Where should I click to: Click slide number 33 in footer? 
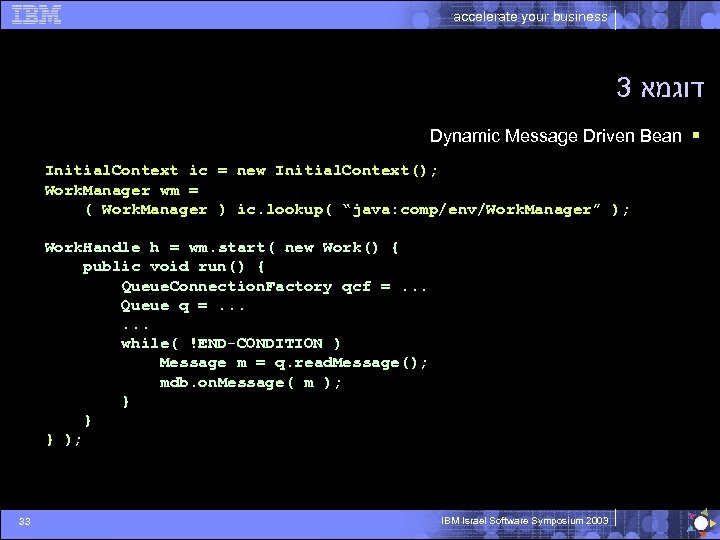(x=25, y=521)
